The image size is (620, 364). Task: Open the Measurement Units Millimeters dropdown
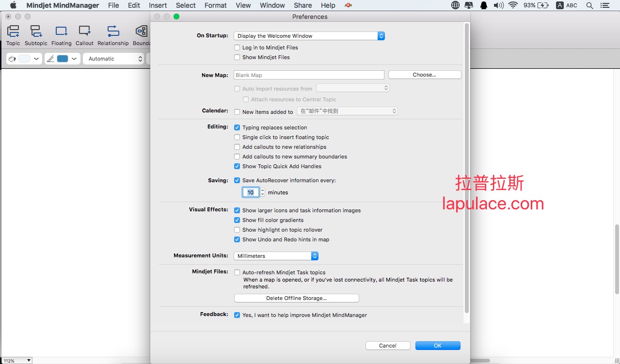276,256
